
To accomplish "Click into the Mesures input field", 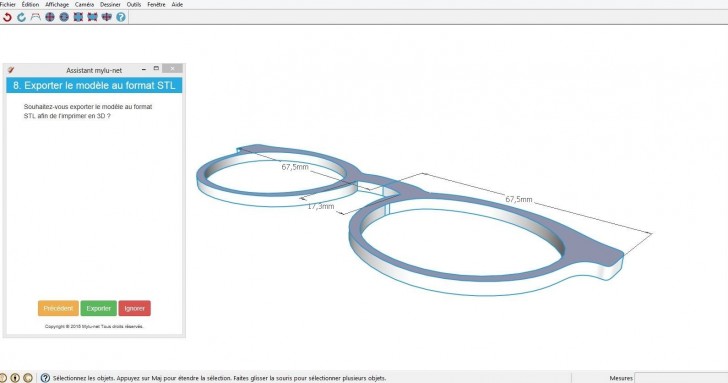I will pyautogui.click(x=681, y=378).
